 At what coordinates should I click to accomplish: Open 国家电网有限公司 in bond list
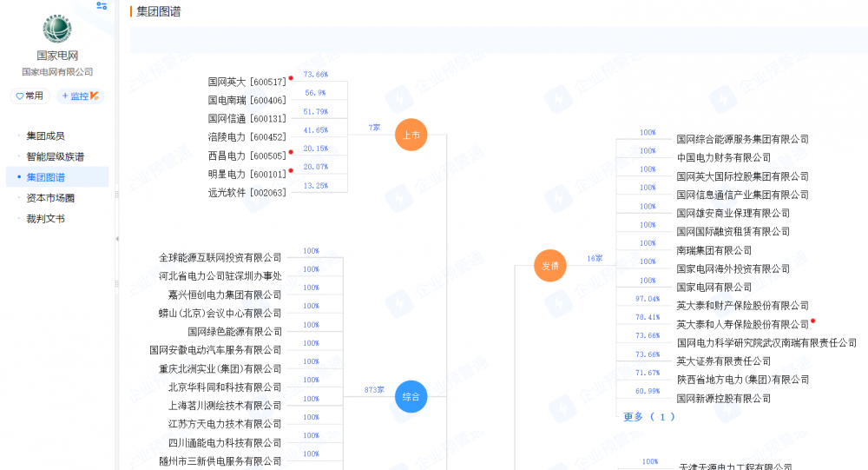pyautogui.click(x=714, y=287)
